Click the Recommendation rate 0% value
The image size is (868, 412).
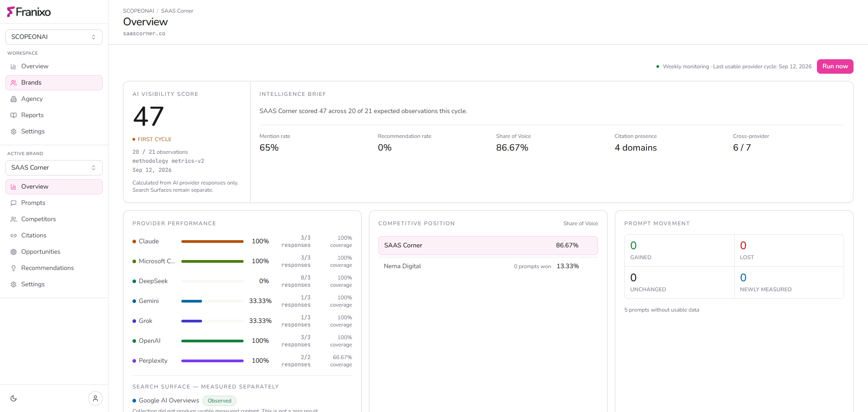coord(385,148)
